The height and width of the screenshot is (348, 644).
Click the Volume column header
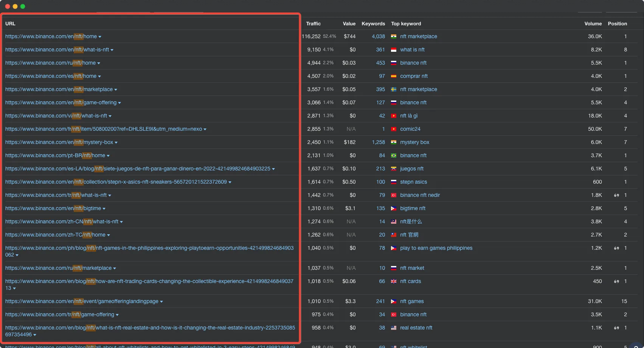click(x=593, y=23)
